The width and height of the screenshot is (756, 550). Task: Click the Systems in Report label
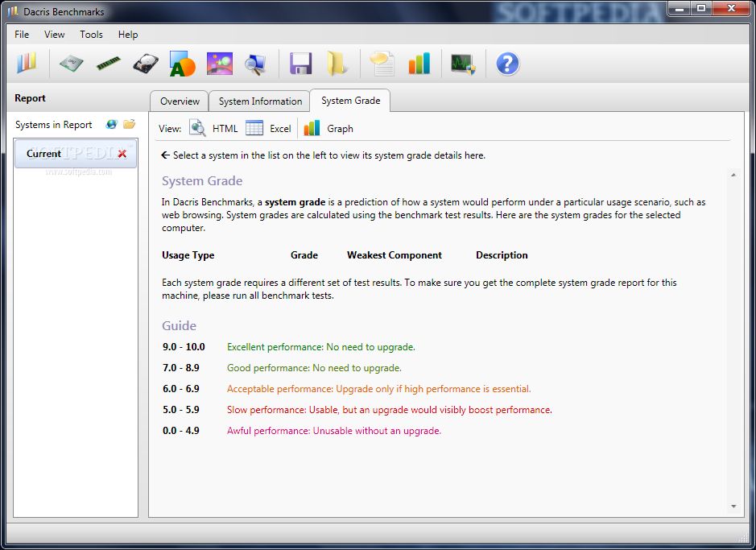coord(53,124)
